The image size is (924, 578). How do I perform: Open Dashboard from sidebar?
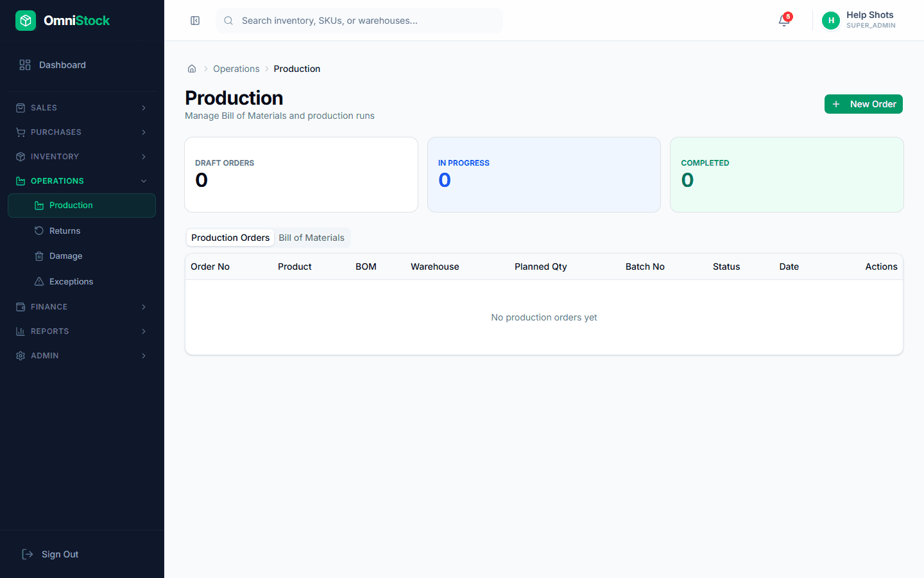(x=81, y=65)
